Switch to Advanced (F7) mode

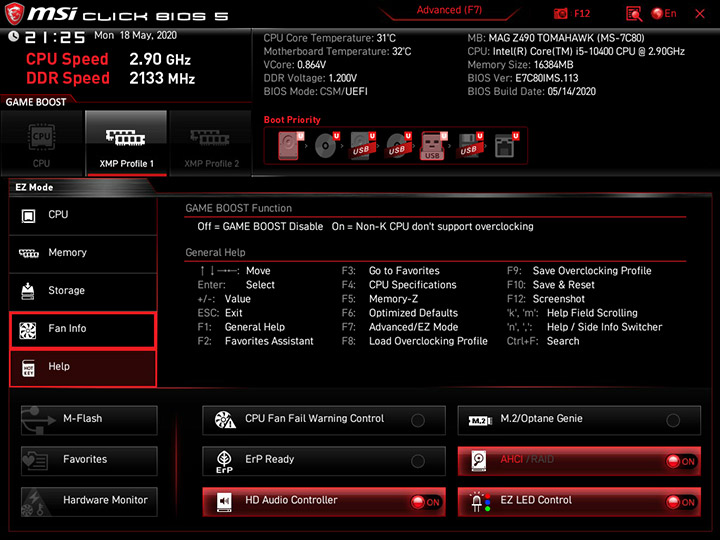449,10
